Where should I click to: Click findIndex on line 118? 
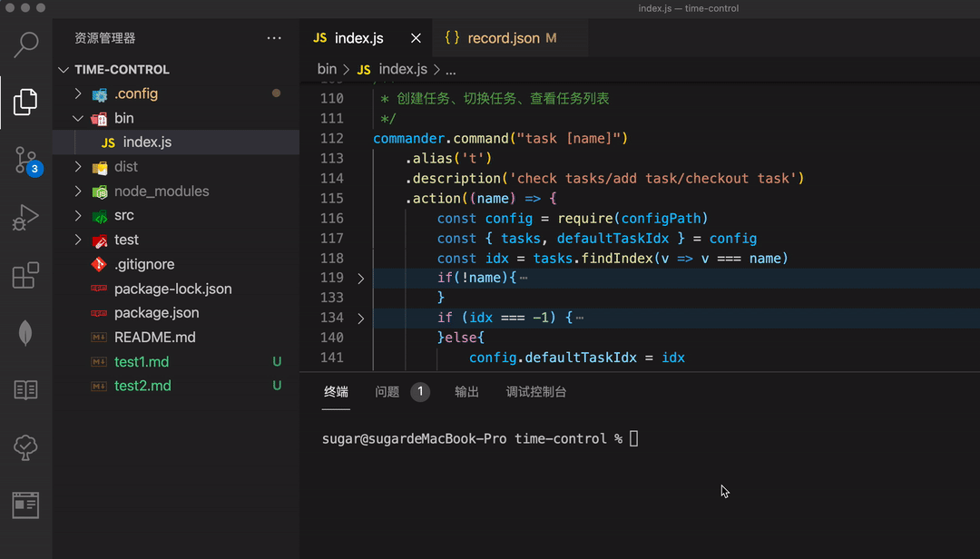coord(617,259)
